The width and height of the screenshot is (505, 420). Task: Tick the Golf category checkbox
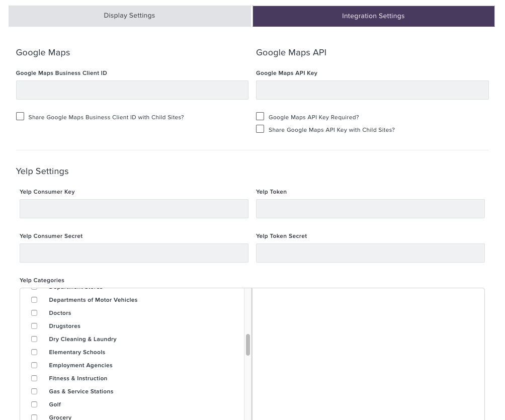point(34,404)
